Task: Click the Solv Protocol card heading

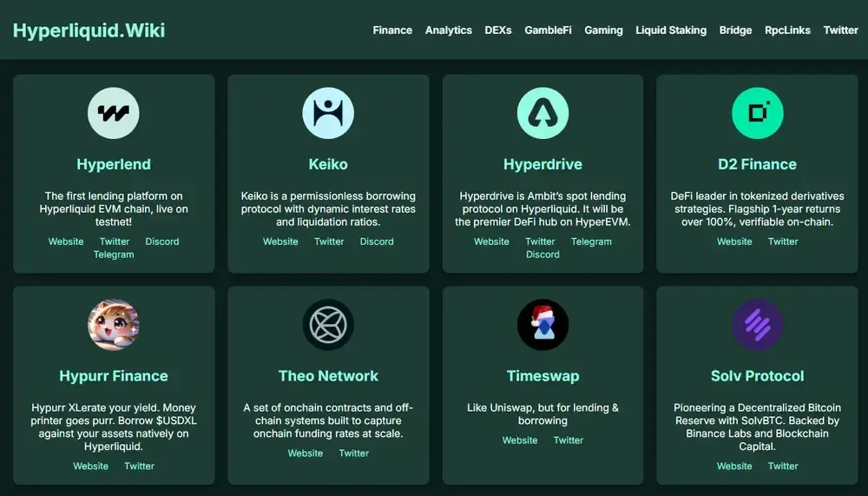Action: click(757, 376)
